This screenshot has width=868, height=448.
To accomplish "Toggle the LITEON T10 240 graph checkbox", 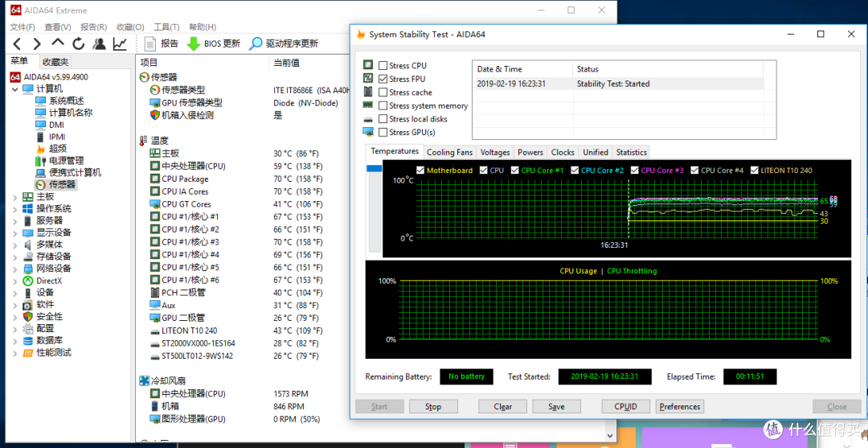I will coord(754,170).
